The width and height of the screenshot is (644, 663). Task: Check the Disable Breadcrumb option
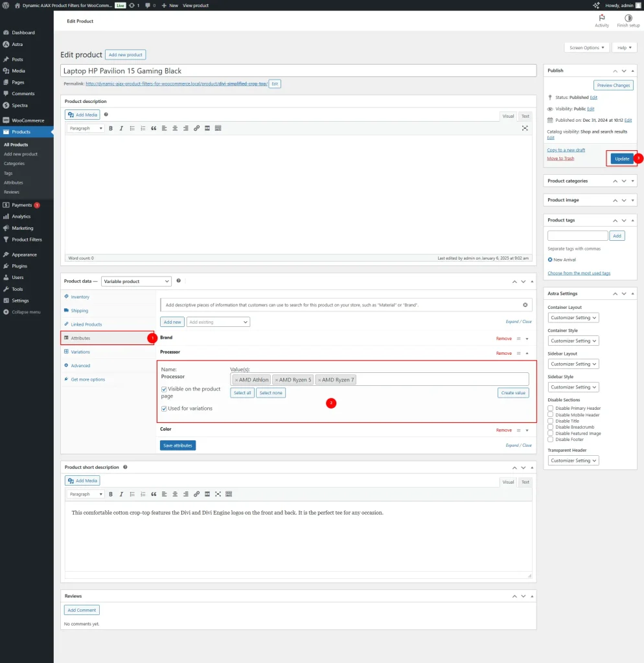tap(550, 427)
